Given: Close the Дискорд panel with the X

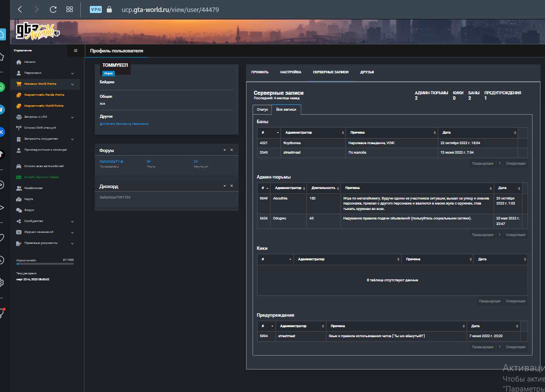Looking at the screenshot, I should click(232, 186).
